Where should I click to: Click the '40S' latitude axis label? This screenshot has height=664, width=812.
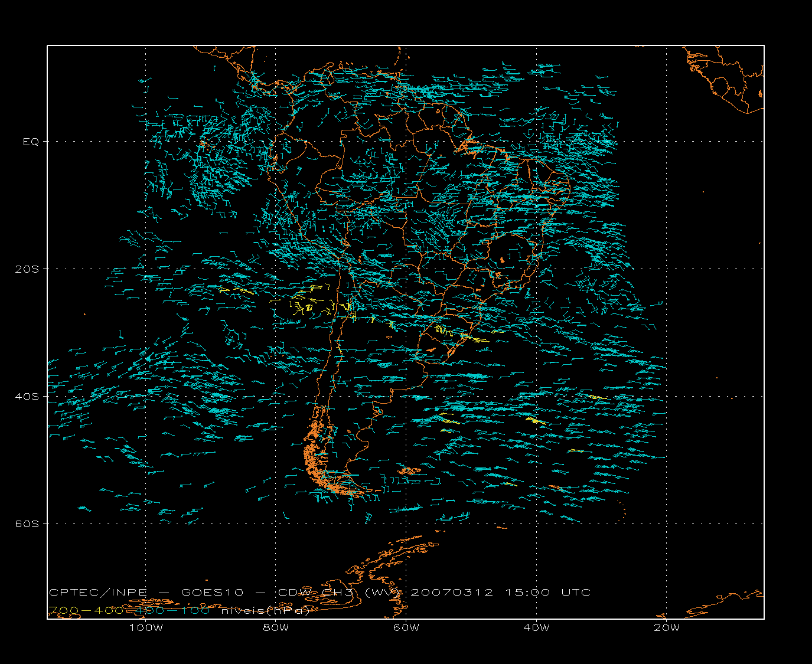(x=27, y=397)
